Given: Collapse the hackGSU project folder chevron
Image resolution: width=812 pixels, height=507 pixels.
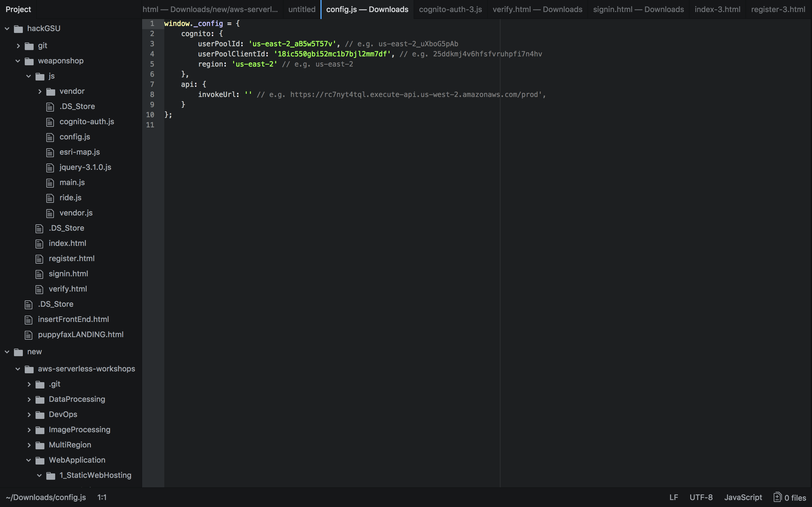Looking at the screenshot, I should coord(7,29).
